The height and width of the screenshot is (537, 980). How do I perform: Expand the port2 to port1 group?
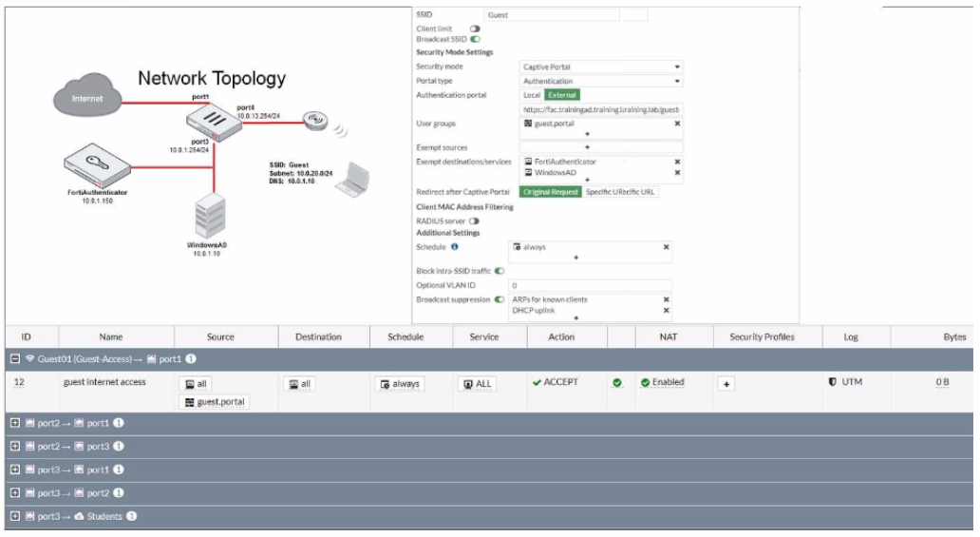coord(15,423)
